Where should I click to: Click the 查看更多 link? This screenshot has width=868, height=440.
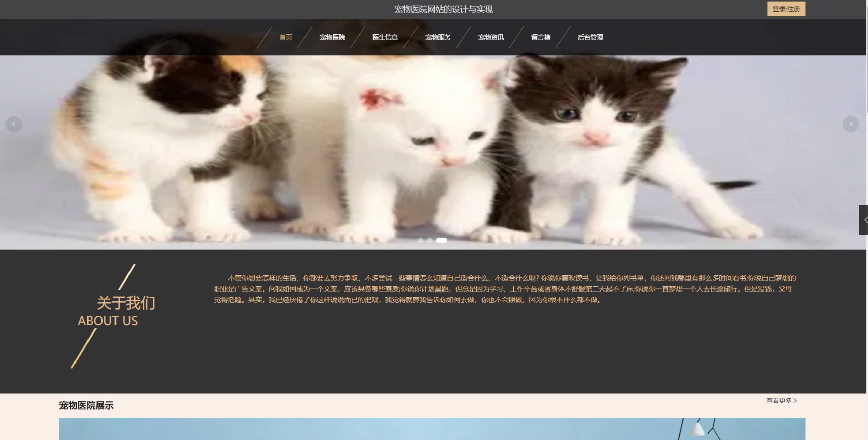pyautogui.click(x=781, y=401)
